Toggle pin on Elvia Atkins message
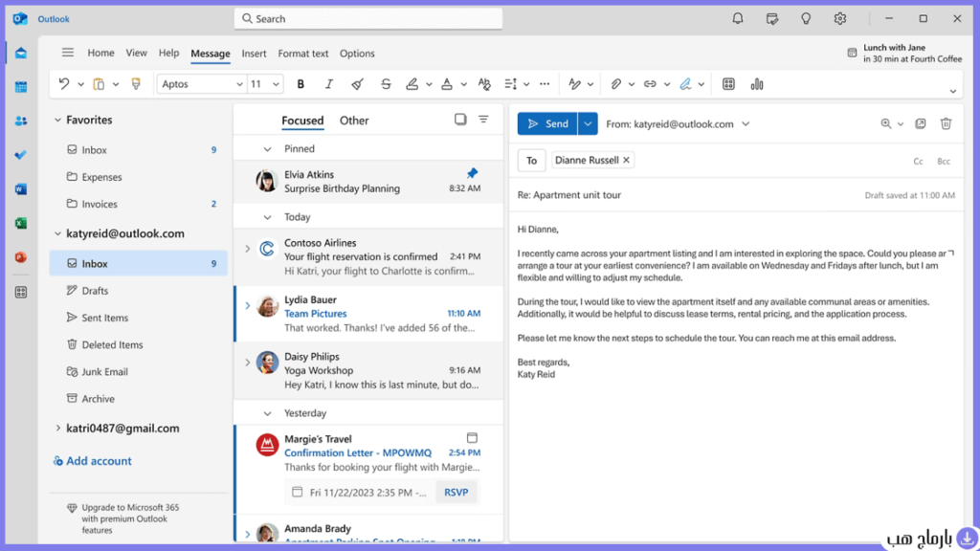 472,173
